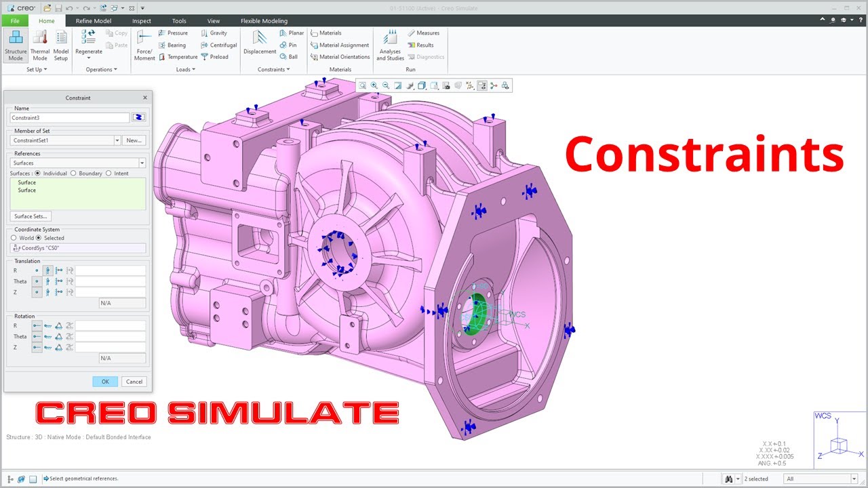The image size is (868, 488).
Task: Choose Selected coordinate system option
Action: coord(39,238)
